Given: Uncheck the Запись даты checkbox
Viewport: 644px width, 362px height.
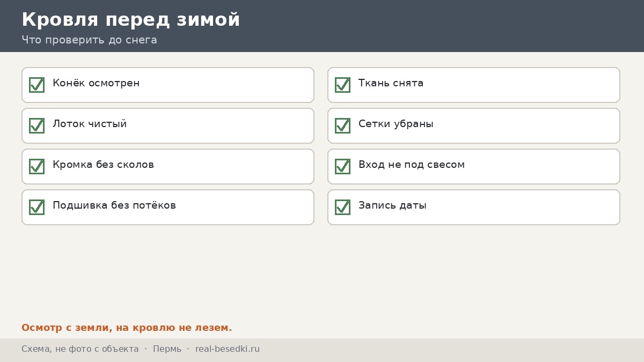Looking at the screenshot, I should tap(342, 207).
